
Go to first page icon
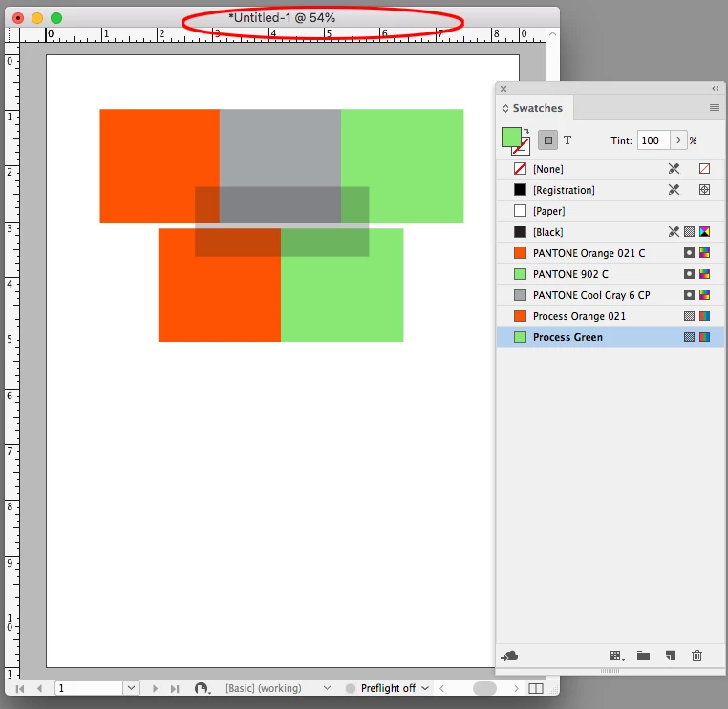[20, 689]
